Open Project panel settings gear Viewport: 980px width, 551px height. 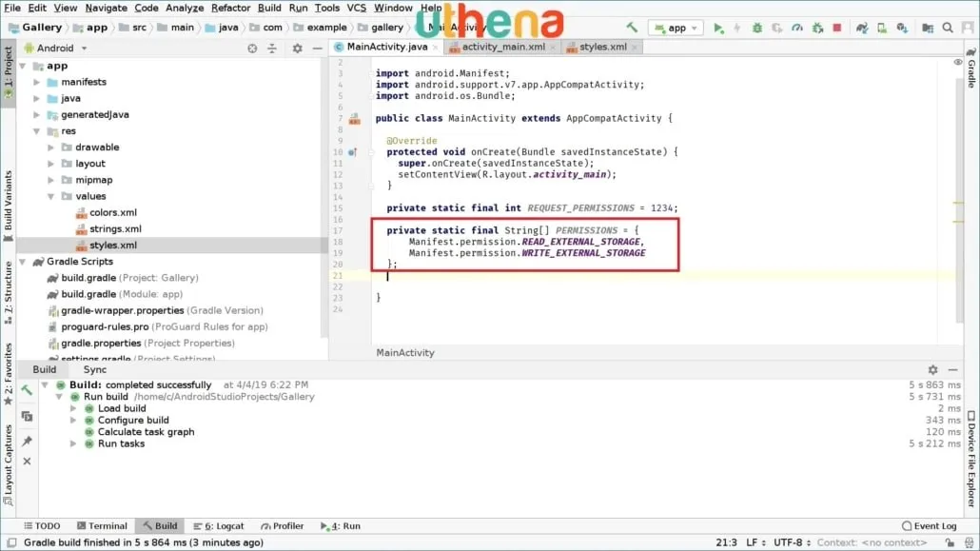point(297,49)
